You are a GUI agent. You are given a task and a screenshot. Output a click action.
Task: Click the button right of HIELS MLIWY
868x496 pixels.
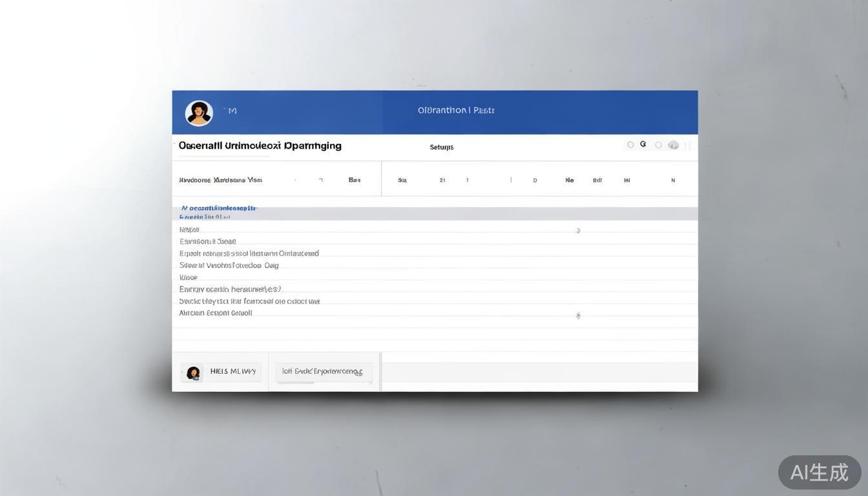pos(324,372)
